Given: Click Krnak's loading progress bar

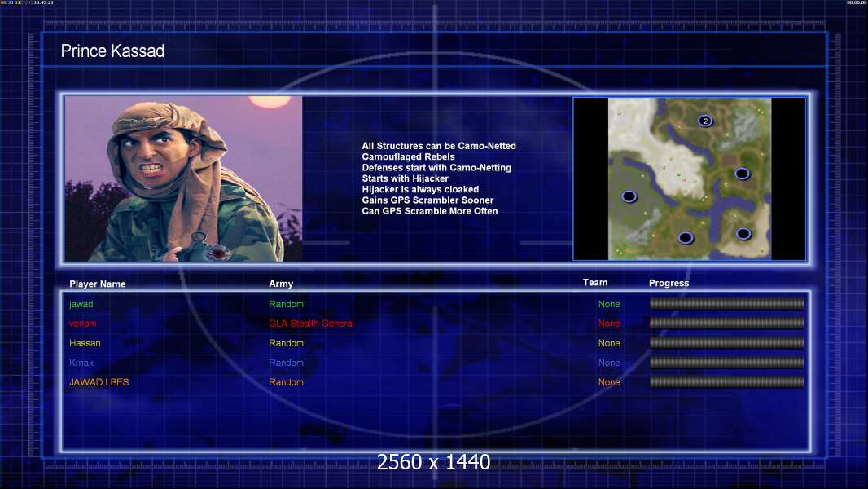Looking at the screenshot, I should pyautogui.click(x=727, y=363).
